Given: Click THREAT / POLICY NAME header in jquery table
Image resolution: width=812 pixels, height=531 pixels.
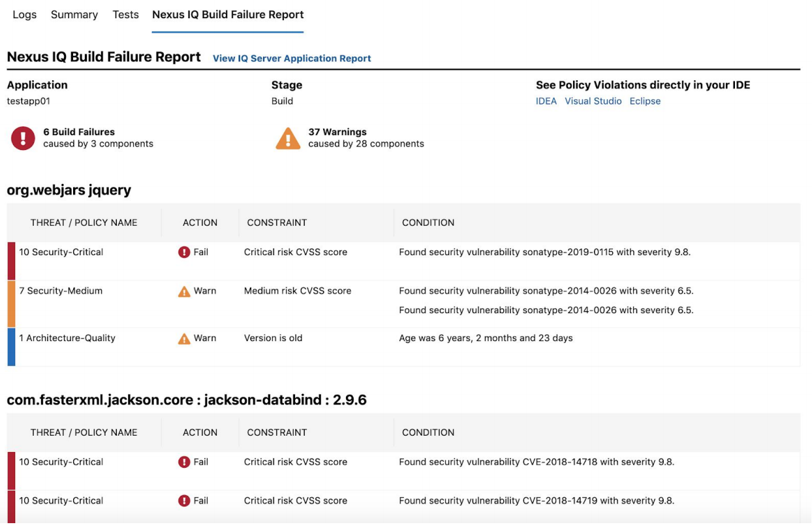Looking at the screenshot, I should (x=84, y=222).
